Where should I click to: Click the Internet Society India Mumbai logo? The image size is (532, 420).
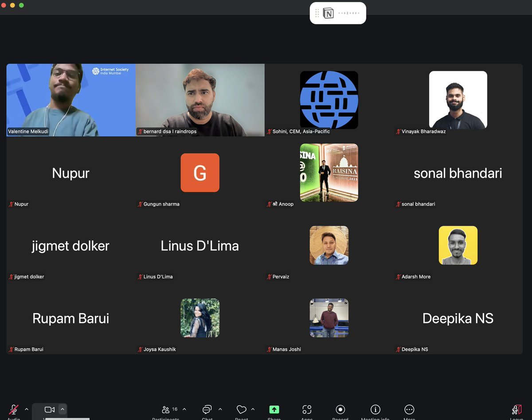pyautogui.click(x=111, y=71)
